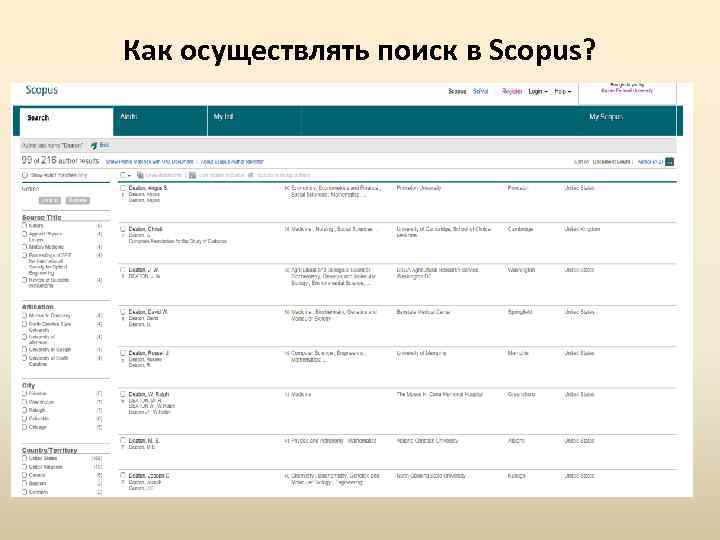This screenshot has width=720, height=540.
Task: Click the institution link in the header box
Action: 627,90
